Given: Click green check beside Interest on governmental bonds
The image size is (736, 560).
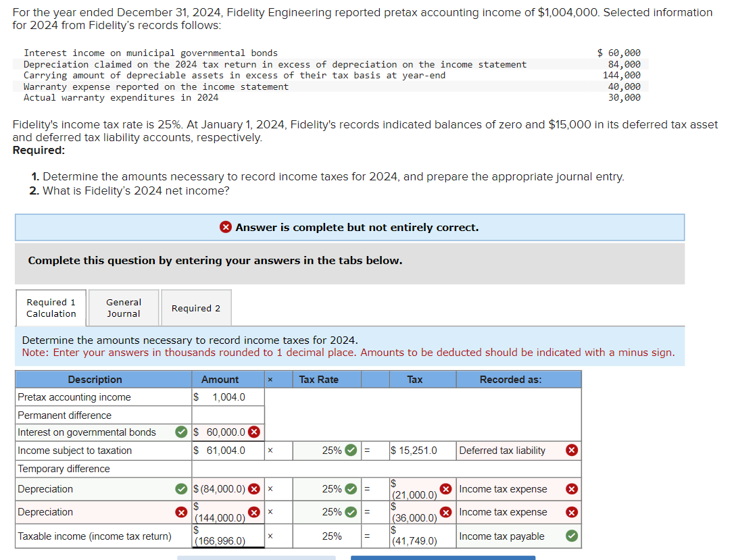Looking at the screenshot, I should (181, 432).
